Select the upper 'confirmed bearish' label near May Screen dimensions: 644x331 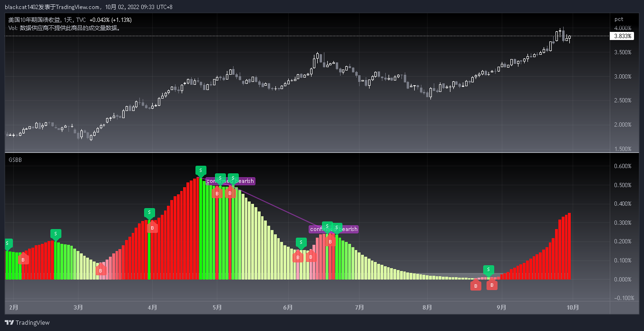coord(231,181)
